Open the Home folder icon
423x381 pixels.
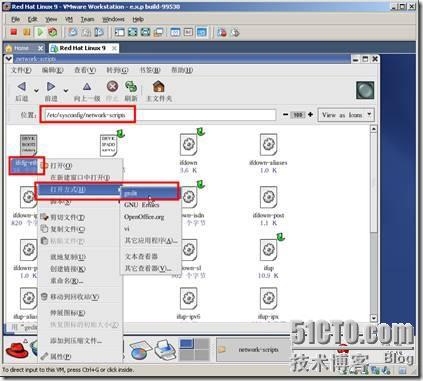pos(159,86)
